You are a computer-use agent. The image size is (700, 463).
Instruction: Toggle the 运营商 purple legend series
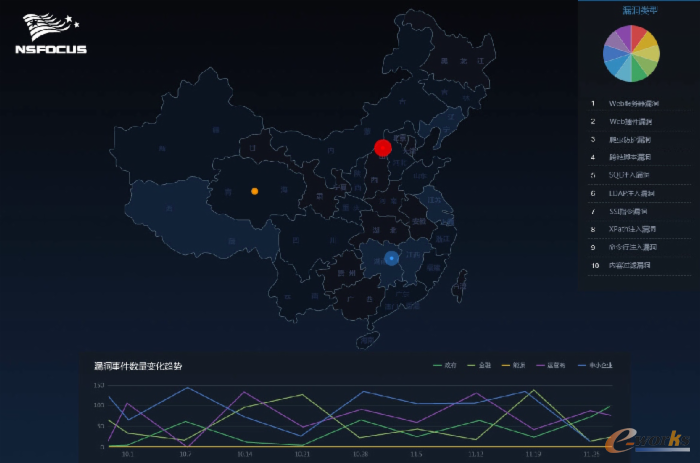[555, 365]
